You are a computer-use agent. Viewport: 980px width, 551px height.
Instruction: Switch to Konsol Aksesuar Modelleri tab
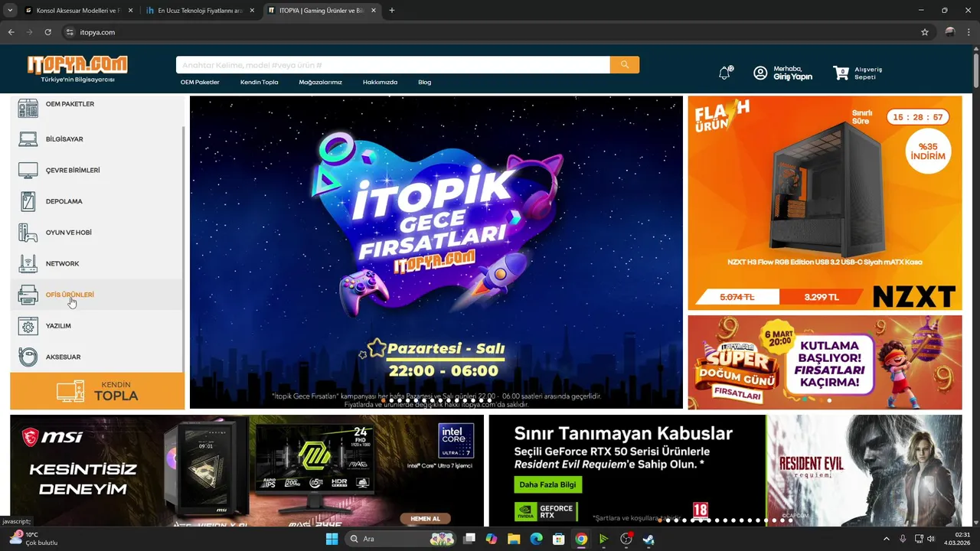tap(80, 11)
